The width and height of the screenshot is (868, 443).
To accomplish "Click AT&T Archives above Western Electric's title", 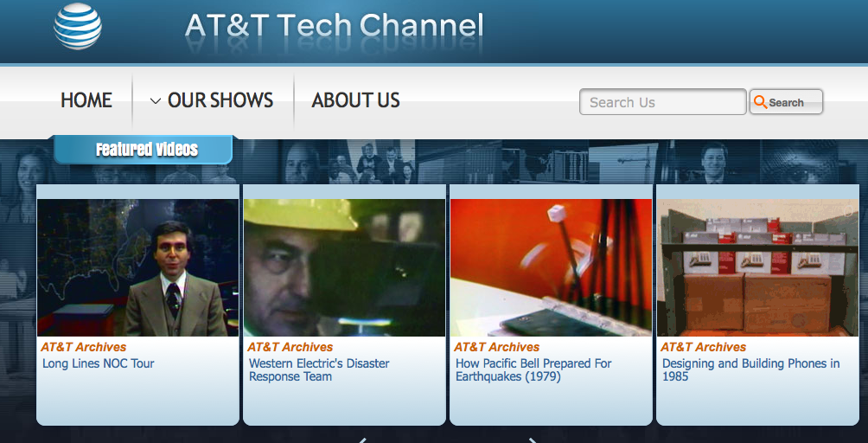I will (x=290, y=347).
